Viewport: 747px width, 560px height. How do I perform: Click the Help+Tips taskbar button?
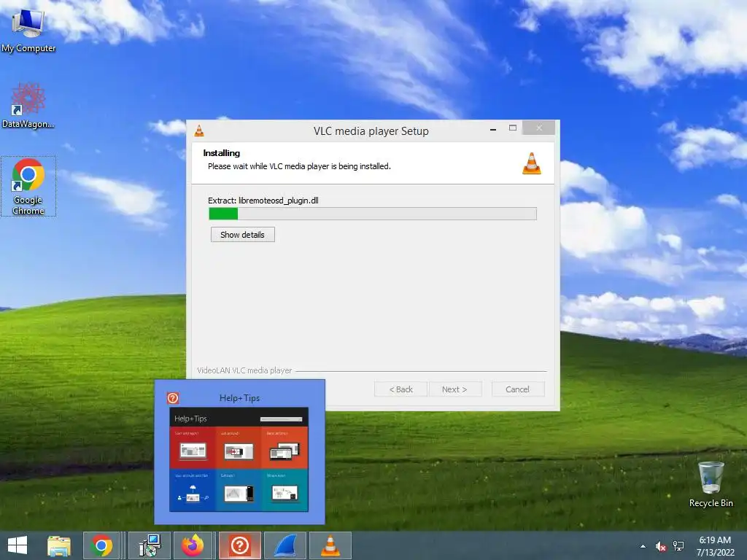click(239, 545)
